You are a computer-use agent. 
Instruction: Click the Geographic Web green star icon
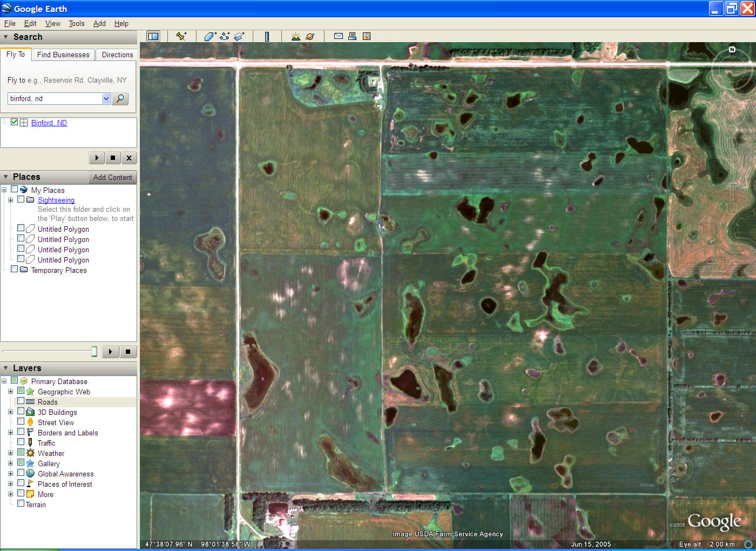pos(30,392)
